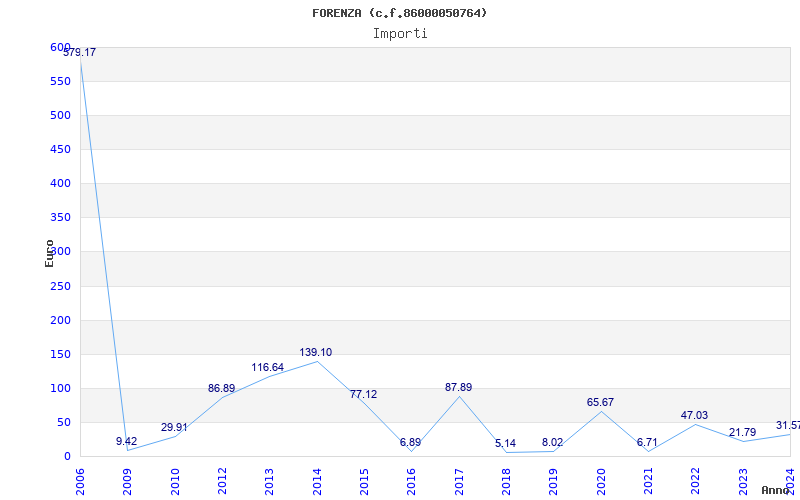Select the 579.17 data label

[x=80, y=52]
